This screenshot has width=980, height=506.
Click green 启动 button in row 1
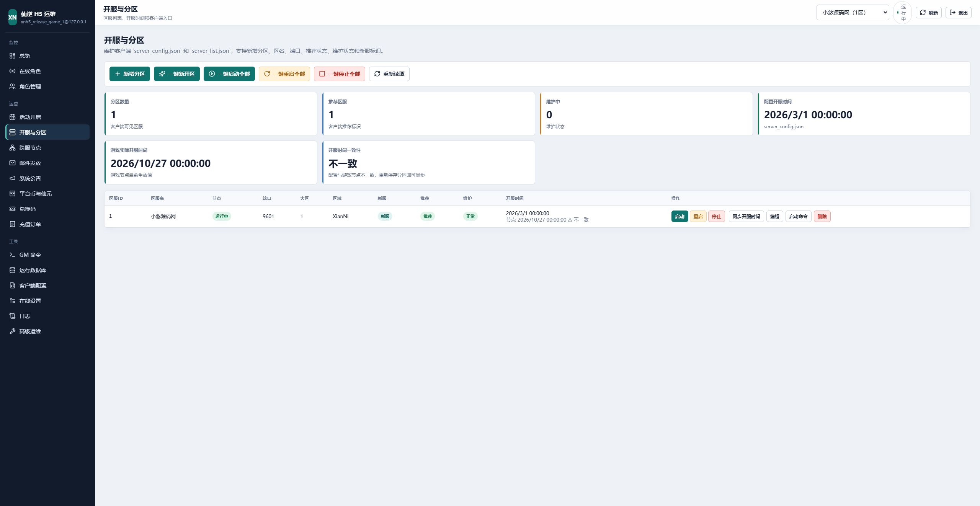(x=680, y=217)
